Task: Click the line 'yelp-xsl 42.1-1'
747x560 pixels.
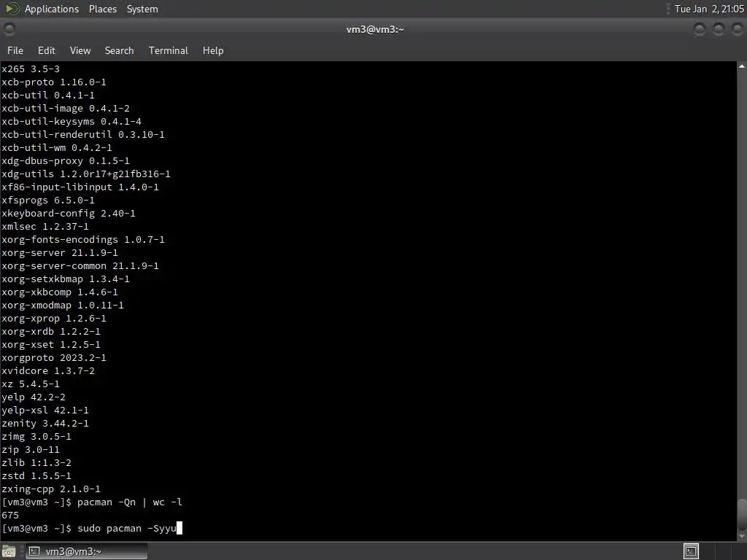Action: [45, 411]
